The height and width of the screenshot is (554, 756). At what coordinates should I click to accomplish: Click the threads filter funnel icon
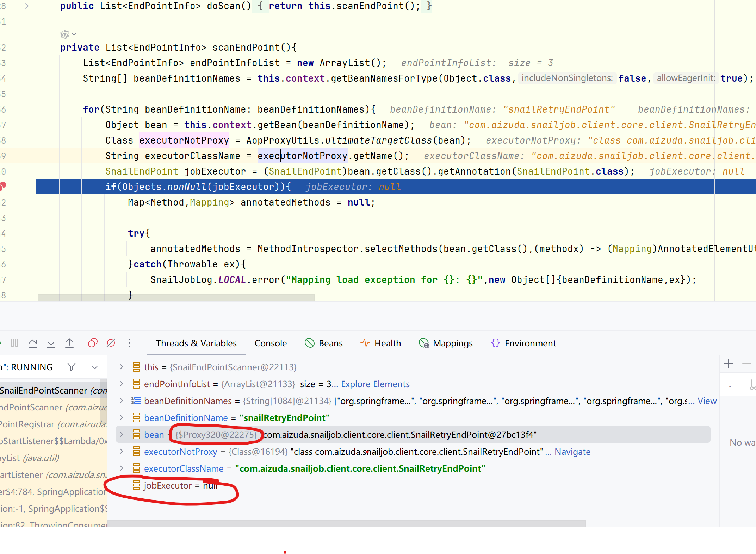click(x=72, y=367)
